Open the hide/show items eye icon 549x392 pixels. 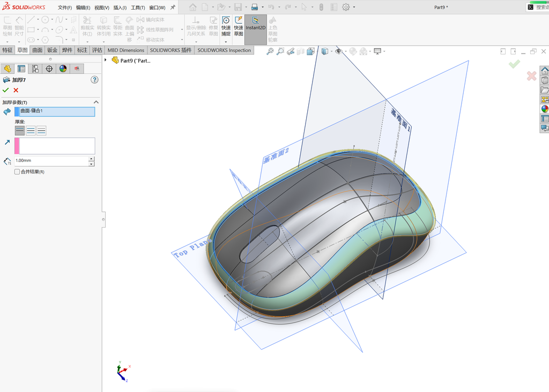click(338, 51)
